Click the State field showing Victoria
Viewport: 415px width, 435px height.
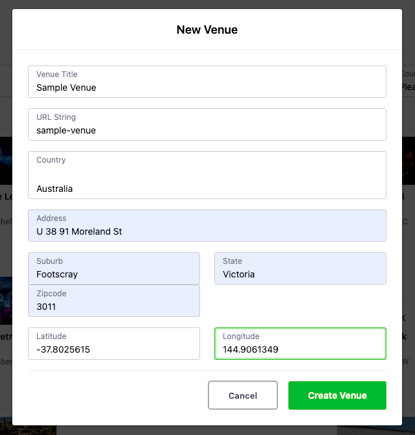pyautogui.click(x=300, y=268)
